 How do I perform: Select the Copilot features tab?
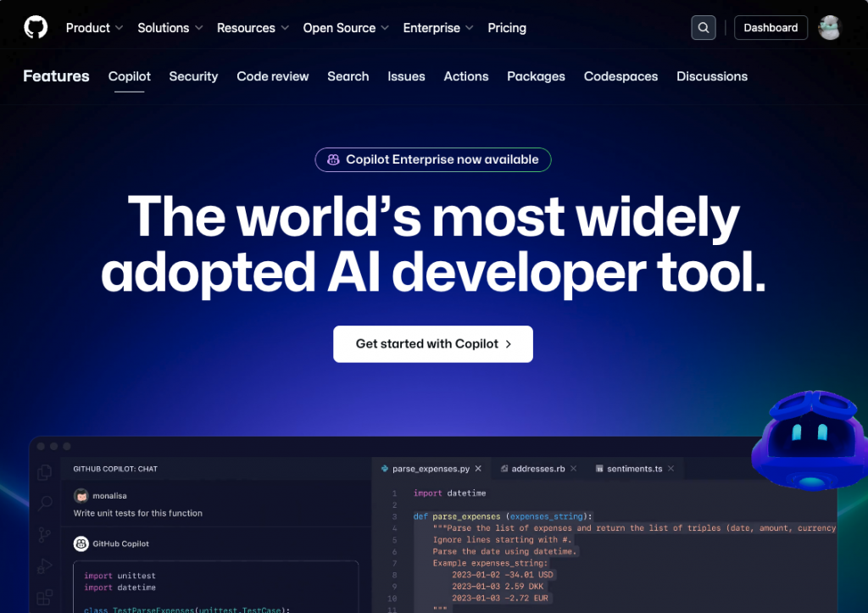coord(129,76)
